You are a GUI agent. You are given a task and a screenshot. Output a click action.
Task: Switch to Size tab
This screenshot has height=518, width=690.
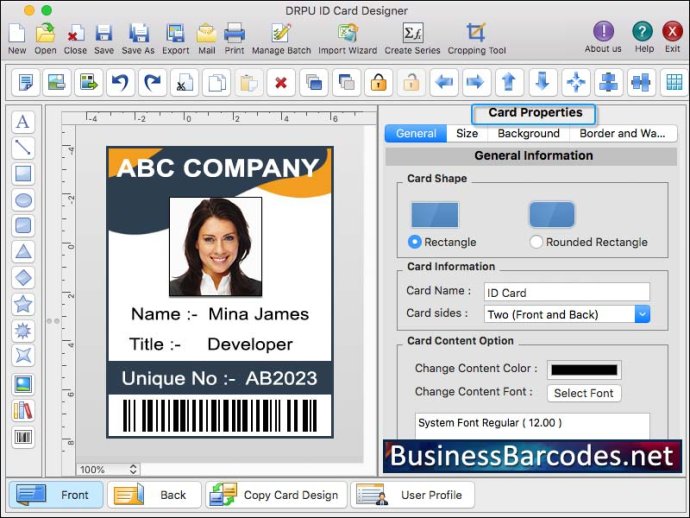point(467,133)
